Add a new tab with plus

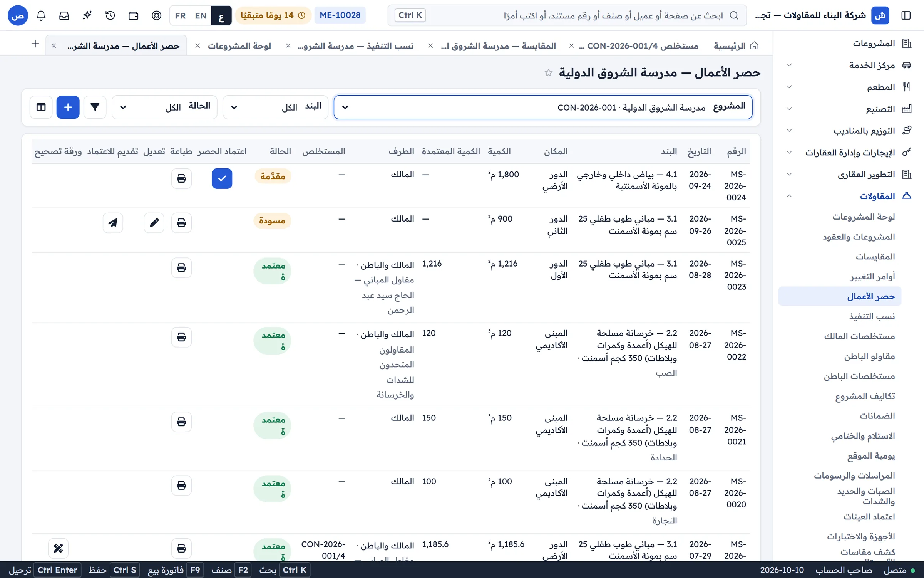tap(35, 44)
